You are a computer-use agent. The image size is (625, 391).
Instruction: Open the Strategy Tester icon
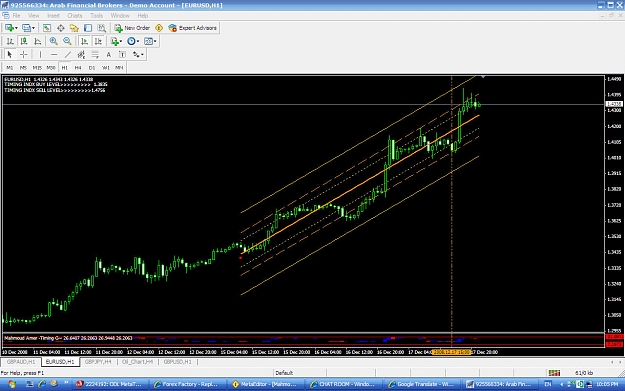click(102, 28)
